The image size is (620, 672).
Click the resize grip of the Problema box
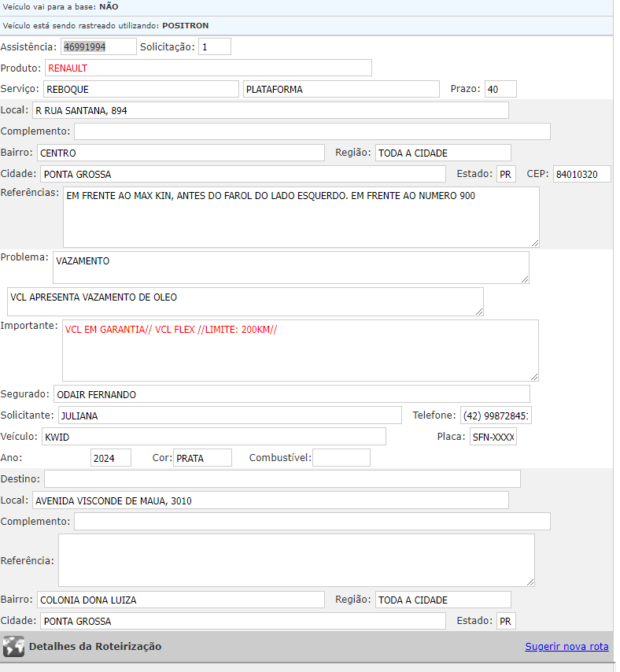(525, 279)
